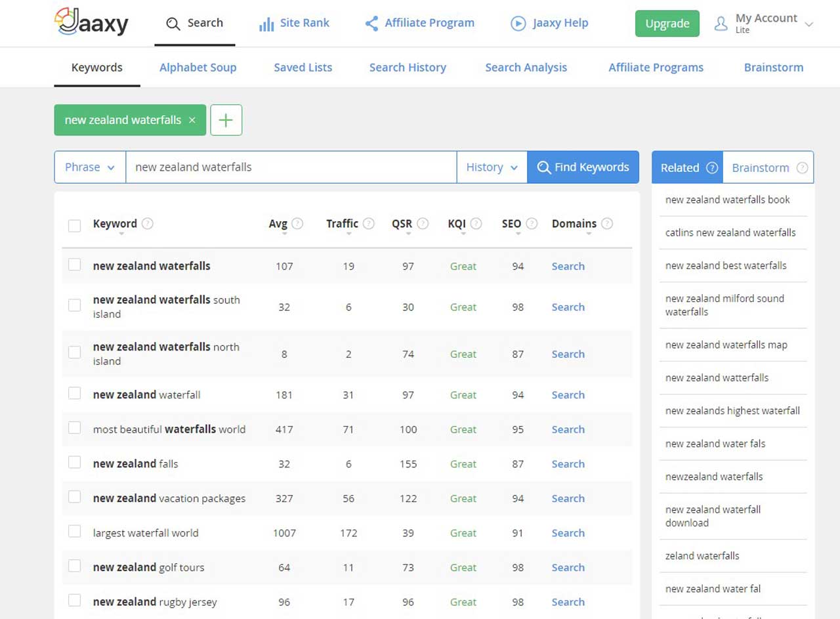Click the Affiliate Program share icon
The height and width of the screenshot is (619, 840).
pos(371,24)
